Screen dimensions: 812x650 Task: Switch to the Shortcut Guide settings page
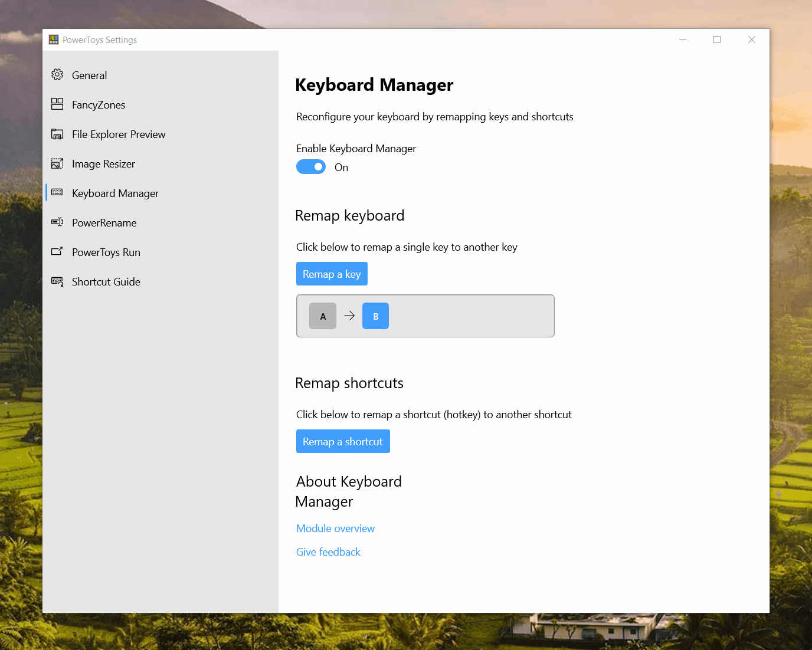pos(106,281)
